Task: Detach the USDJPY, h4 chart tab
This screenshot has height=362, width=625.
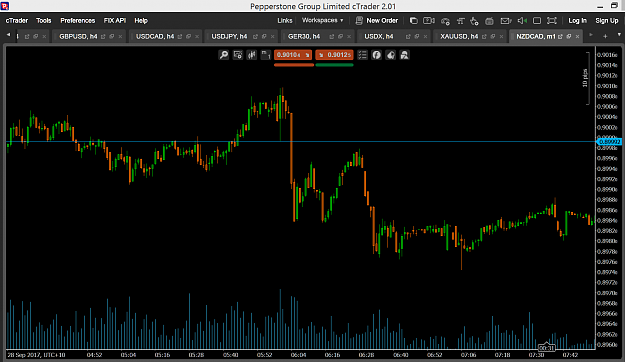Action: click(256, 36)
